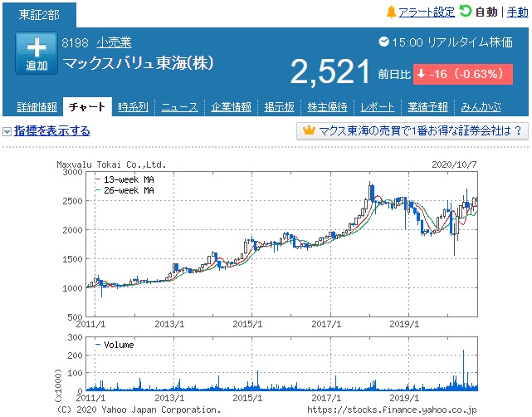
Task: Click the green refresh arrow icon
Action: point(466,11)
